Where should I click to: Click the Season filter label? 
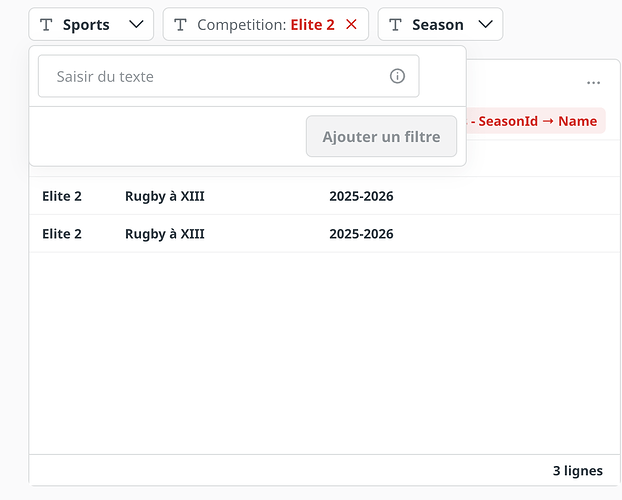click(x=438, y=25)
